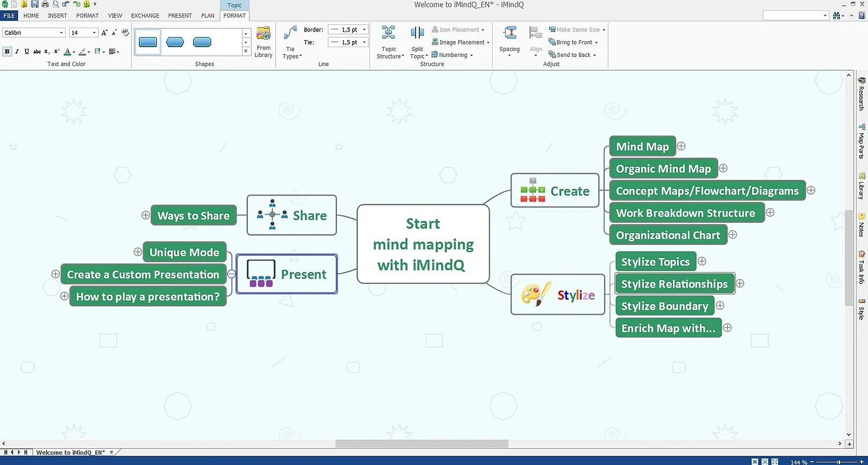Image resolution: width=868 pixels, height=465 pixels.
Task: Open the Research side panel
Action: (x=861, y=94)
